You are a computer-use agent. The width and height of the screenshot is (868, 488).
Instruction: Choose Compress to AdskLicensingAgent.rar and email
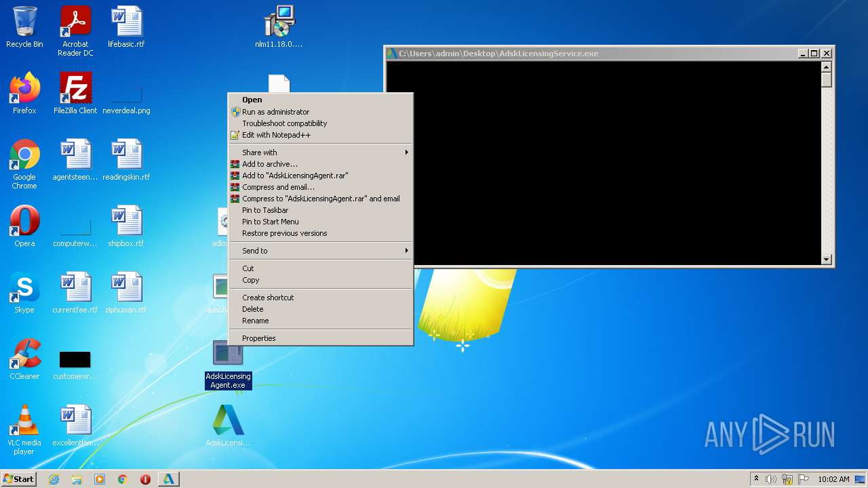[321, 199]
